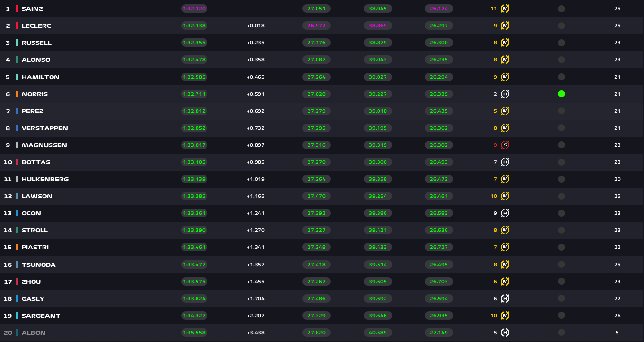The image size is (644, 342).
Task: Click Sainz's grey status indicator dot
Action: 561,9
